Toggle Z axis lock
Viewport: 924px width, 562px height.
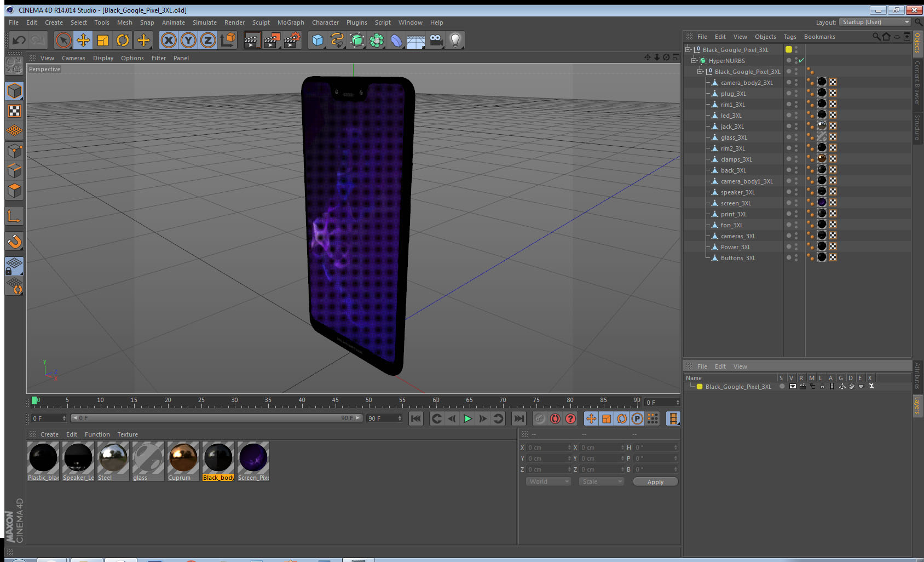208,40
